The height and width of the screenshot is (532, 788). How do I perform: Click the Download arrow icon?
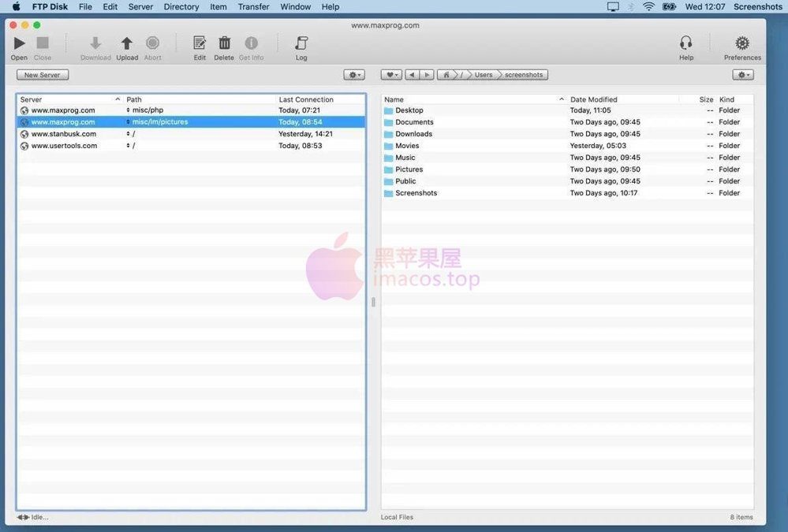(x=95, y=43)
